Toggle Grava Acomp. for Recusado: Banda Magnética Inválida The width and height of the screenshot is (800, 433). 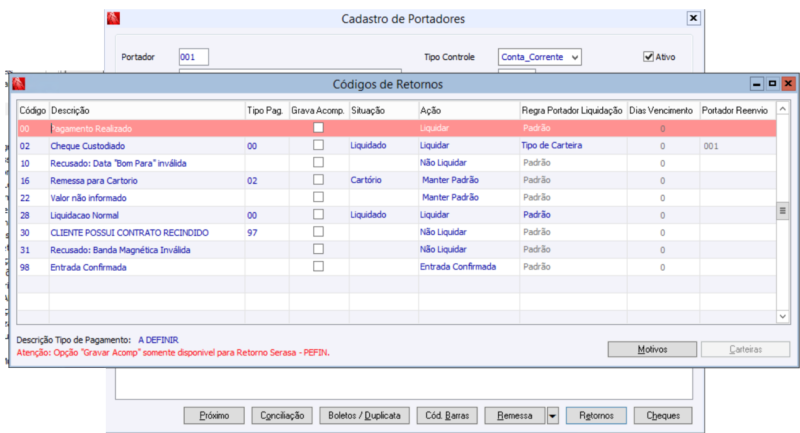(x=318, y=249)
